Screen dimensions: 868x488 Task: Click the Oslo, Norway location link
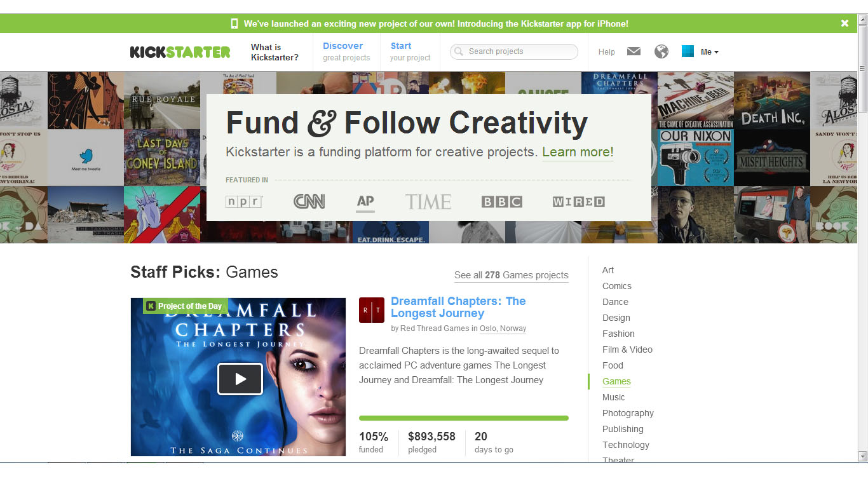pyautogui.click(x=503, y=329)
